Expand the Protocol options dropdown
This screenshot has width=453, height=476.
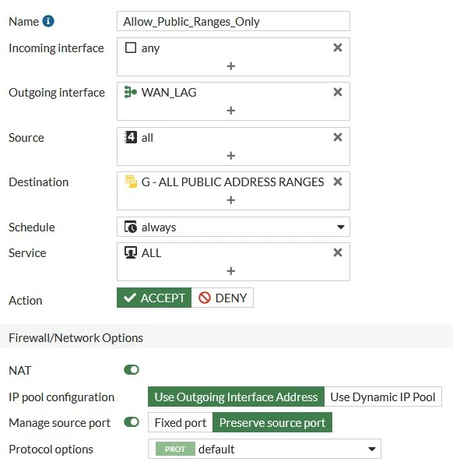coord(265,449)
